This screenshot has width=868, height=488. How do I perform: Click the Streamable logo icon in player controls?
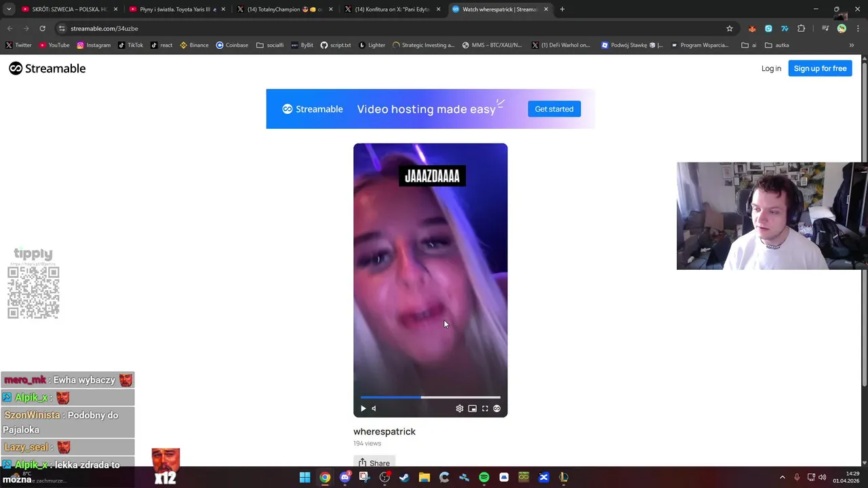497,409
